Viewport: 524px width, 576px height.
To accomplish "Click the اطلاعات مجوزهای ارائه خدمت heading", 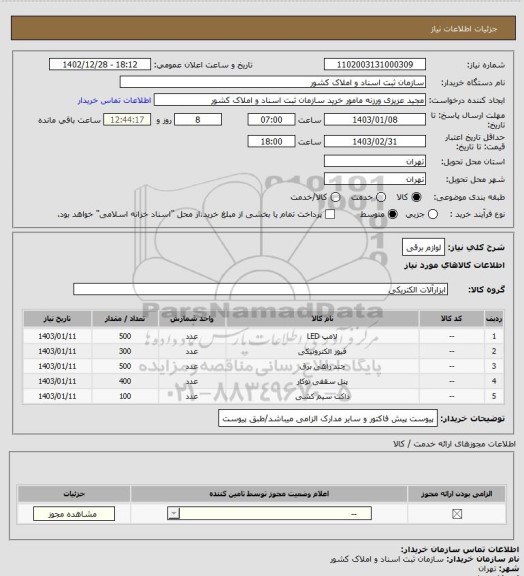I will [x=454, y=444].
